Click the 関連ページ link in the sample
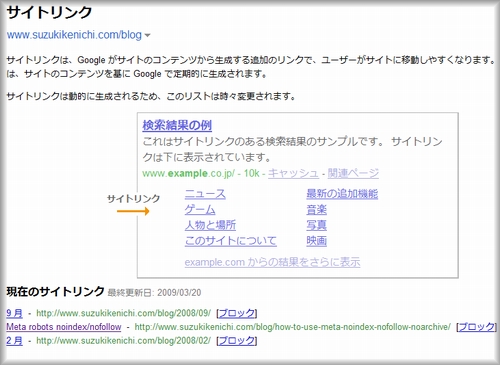Viewport: 500px width, 365px height. [x=353, y=173]
